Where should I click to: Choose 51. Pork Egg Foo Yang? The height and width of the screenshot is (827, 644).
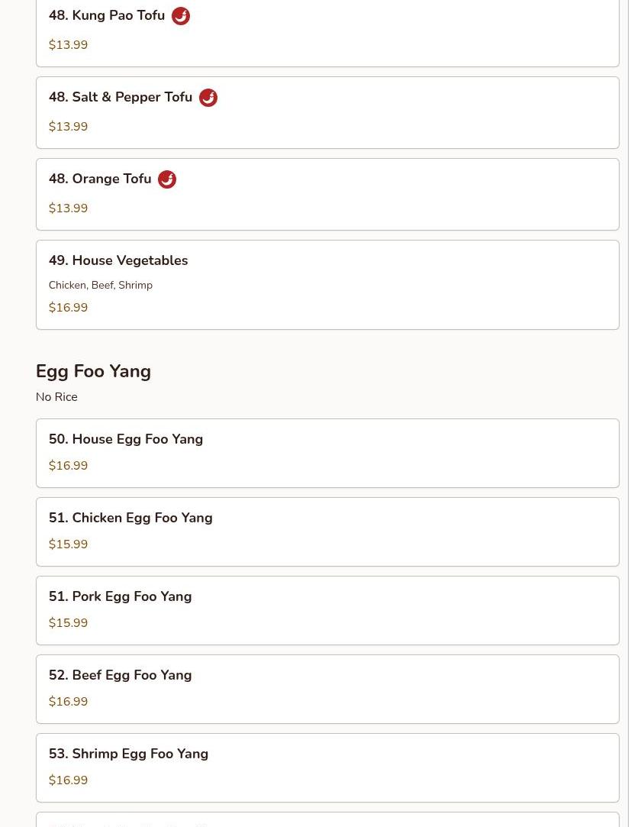(327, 610)
